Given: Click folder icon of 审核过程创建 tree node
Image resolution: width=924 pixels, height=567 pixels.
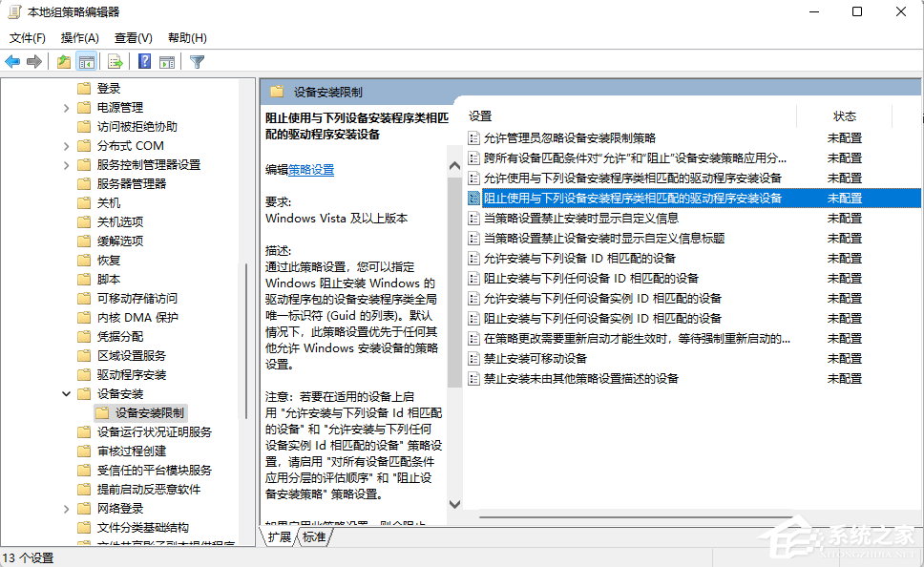Looking at the screenshot, I should (84, 451).
